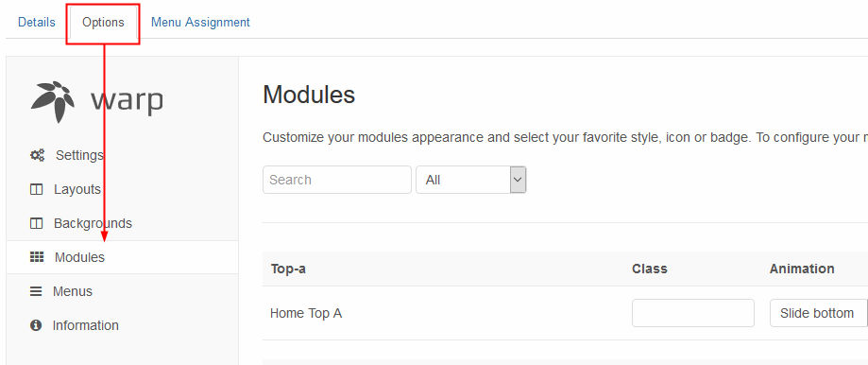This screenshot has width=868, height=365.
Task: Switch to the Options tab
Action: [x=103, y=22]
